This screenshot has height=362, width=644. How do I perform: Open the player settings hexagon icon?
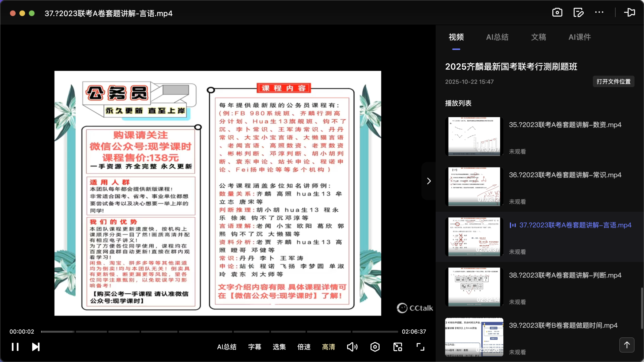pyautogui.click(x=375, y=347)
